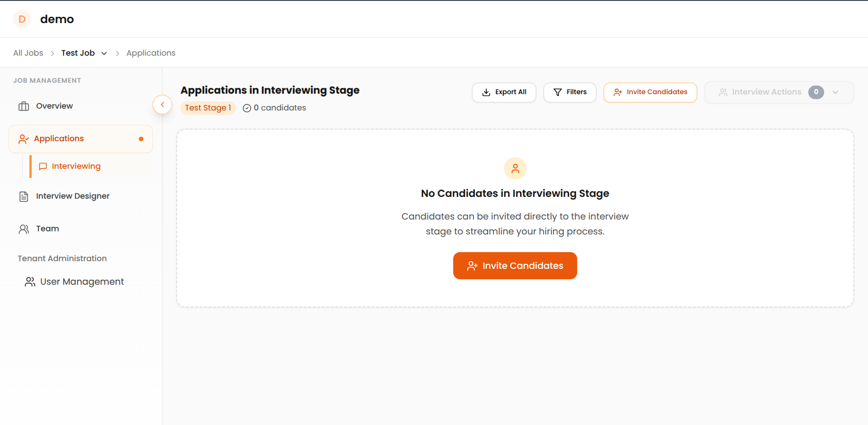The height and width of the screenshot is (425, 868).
Task: Expand the Interview Actions dropdown
Action: [836, 92]
